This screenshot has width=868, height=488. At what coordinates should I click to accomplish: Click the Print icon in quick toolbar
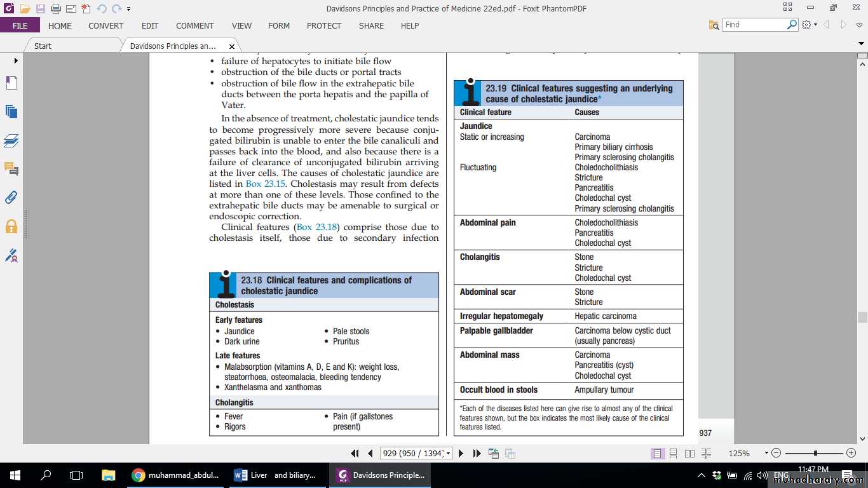[x=56, y=9]
